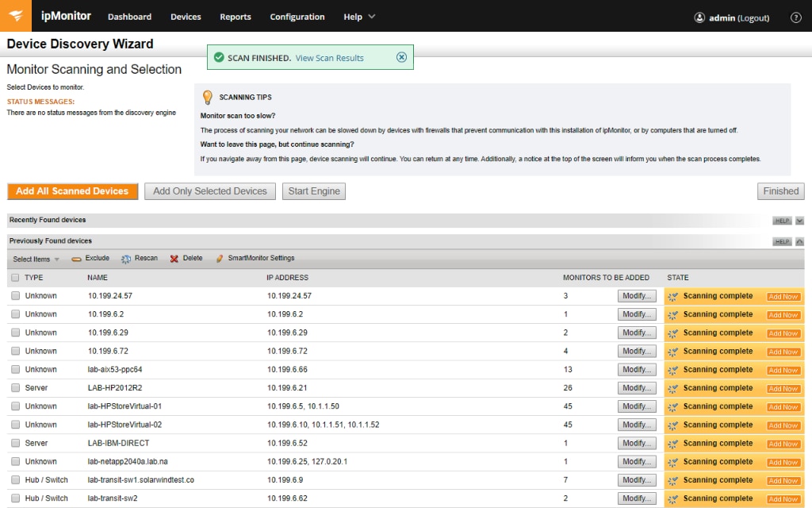
Task: Click Add All Scanned Devices
Action: pyautogui.click(x=72, y=190)
